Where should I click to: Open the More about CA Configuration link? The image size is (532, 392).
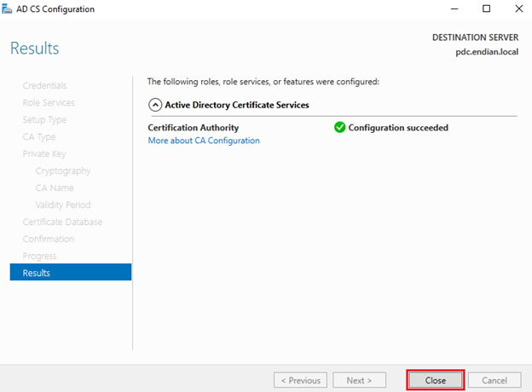(x=204, y=141)
